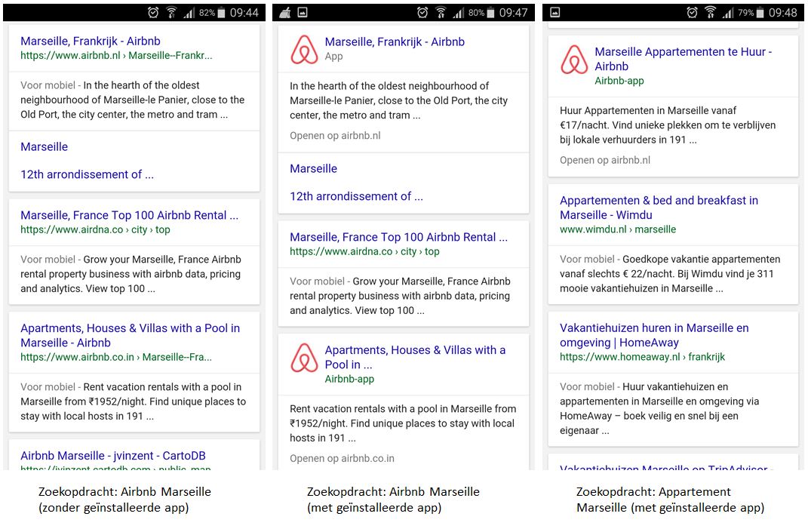Image resolution: width=808 pixels, height=532 pixels.
Task: Click 09:44 clock in status bar
Action: [244, 12]
